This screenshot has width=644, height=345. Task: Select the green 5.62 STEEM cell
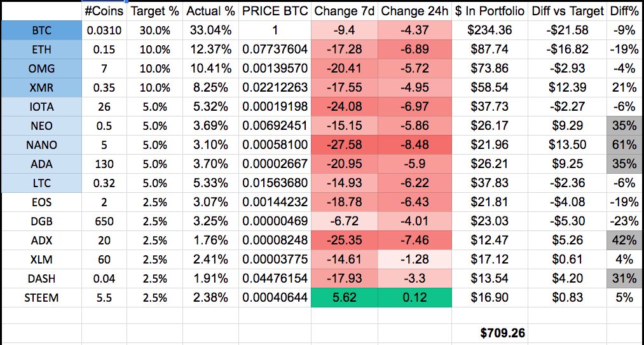tap(344, 297)
